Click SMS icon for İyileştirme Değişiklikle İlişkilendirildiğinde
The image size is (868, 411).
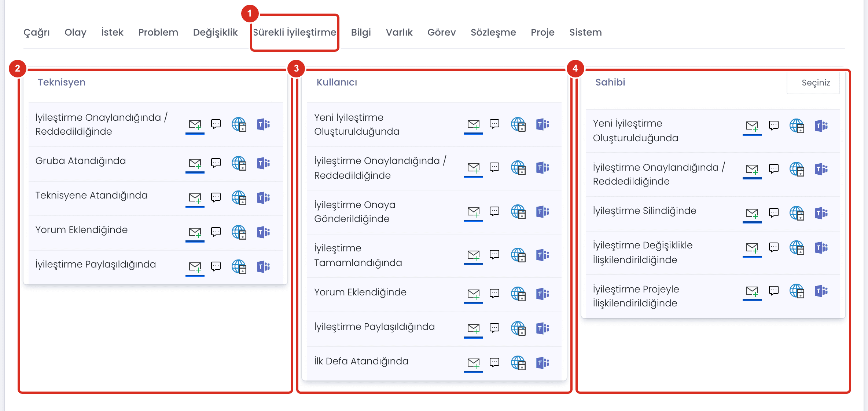point(774,247)
